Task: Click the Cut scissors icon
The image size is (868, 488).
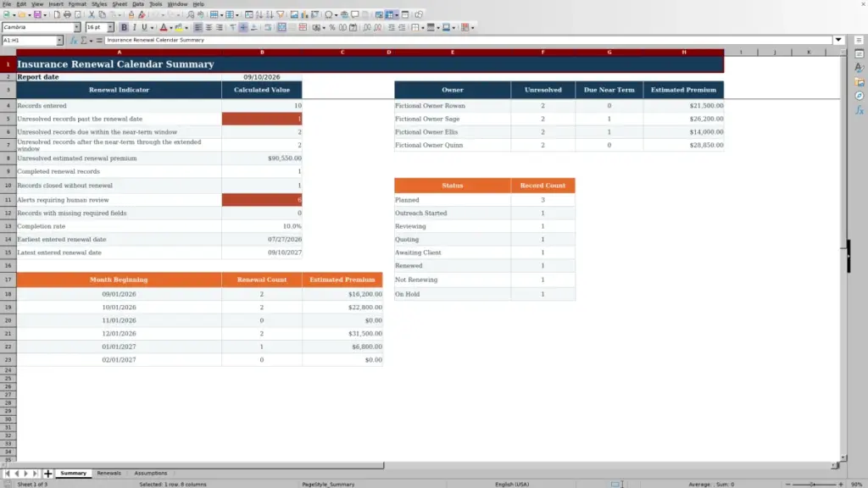Action: tap(92, 14)
